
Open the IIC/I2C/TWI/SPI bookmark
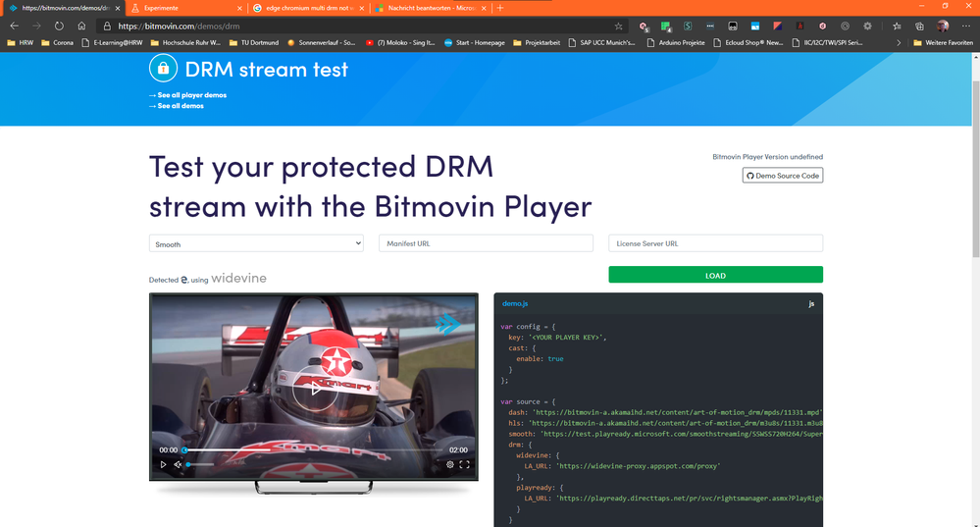pos(828,43)
